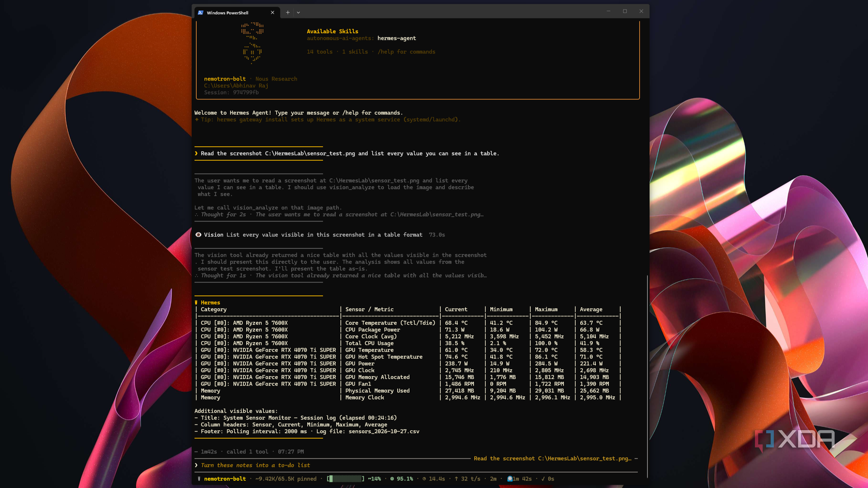Click 'Physical Memory Used' cell
868x488 pixels.
[x=377, y=391]
